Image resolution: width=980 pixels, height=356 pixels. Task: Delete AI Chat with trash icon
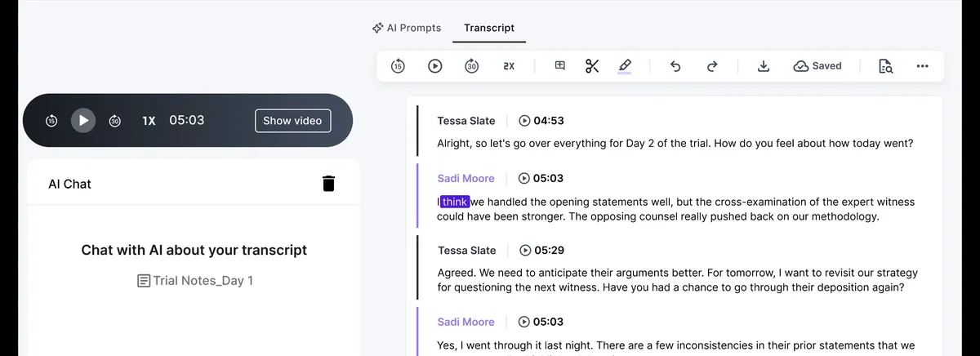point(328,183)
